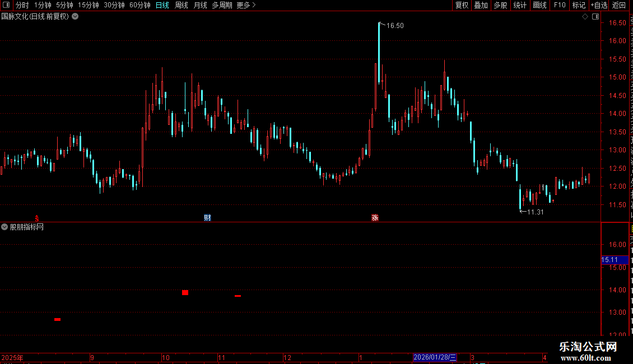Switch to 日线 daily chart
633x364 pixels.
[x=162, y=5]
